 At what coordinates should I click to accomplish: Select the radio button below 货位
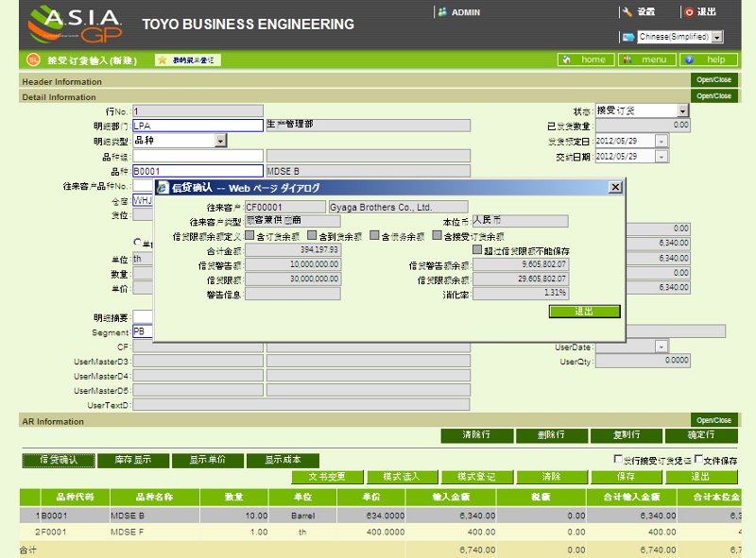point(137,242)
